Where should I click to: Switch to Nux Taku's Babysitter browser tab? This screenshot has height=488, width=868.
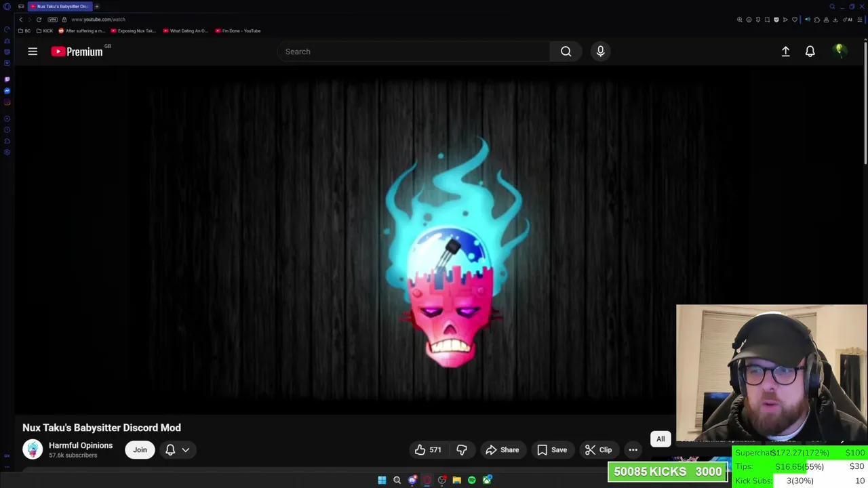coord(60,6)
